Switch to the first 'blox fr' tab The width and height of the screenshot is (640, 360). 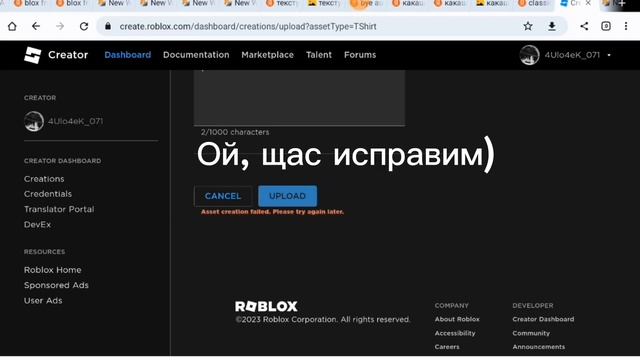click(30, 3)
